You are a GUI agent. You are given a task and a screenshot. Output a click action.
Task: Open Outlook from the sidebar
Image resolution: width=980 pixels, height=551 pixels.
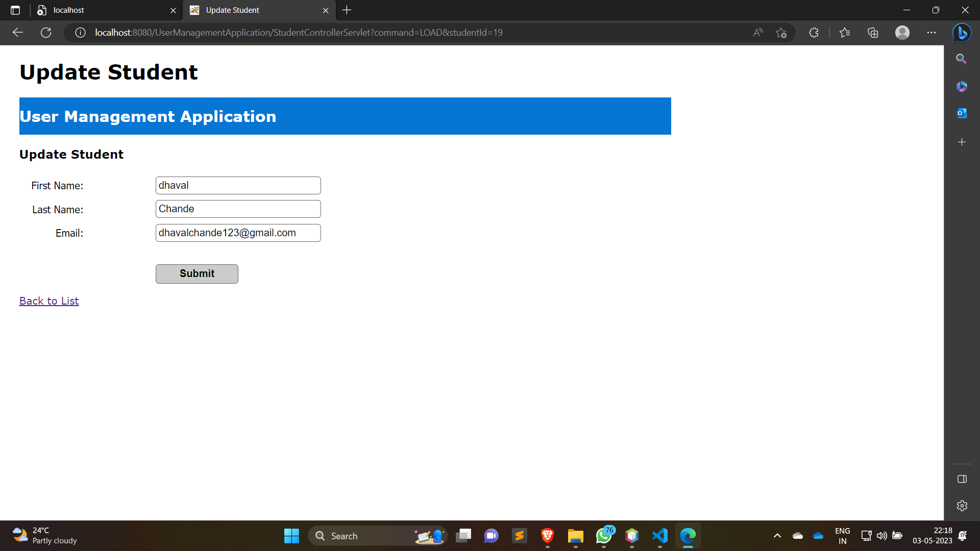962,113
